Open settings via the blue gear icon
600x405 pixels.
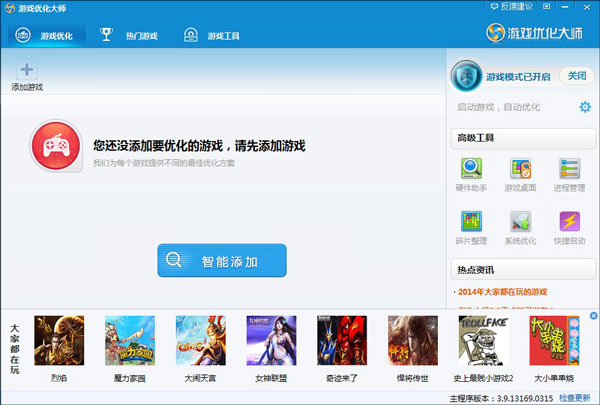(585, 107)
